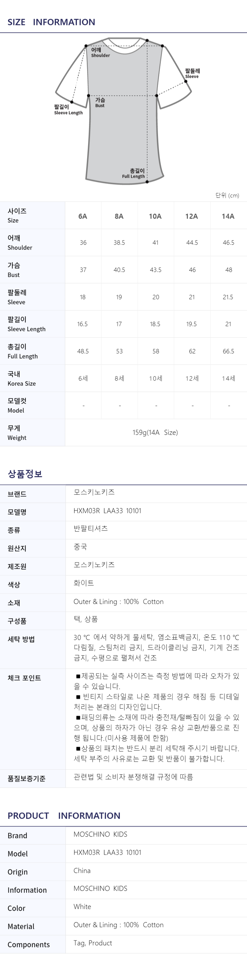This screenshot has width=247, height=980.
Task: Select the 12A size column header
Action: pos(192,216)
